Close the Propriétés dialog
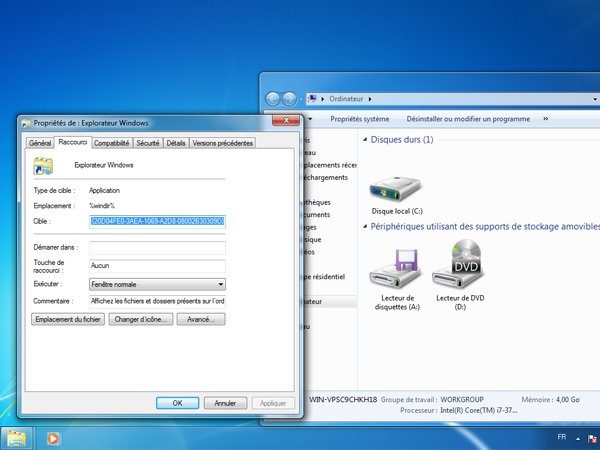Screen dimensions: 600x450 [x=286, y=120]
